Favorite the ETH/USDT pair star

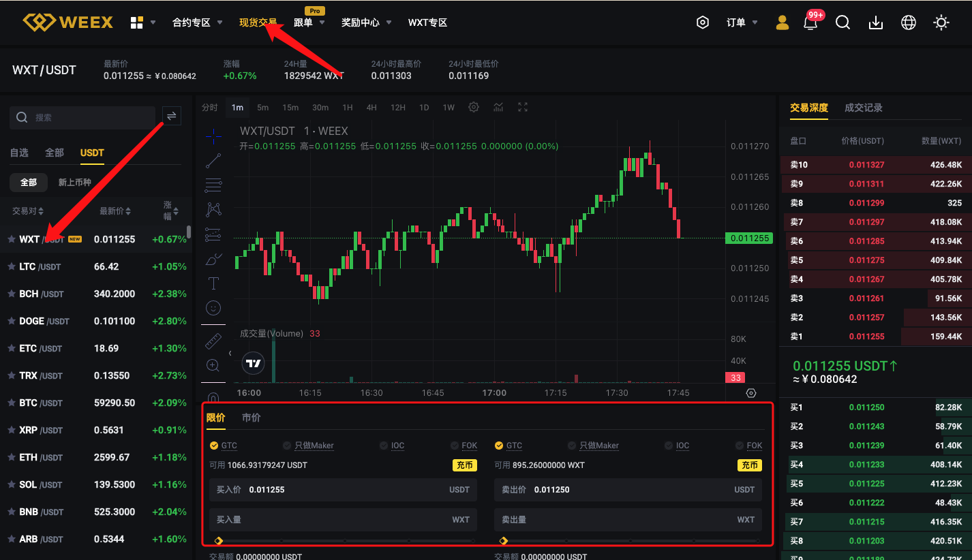point(12,457)
